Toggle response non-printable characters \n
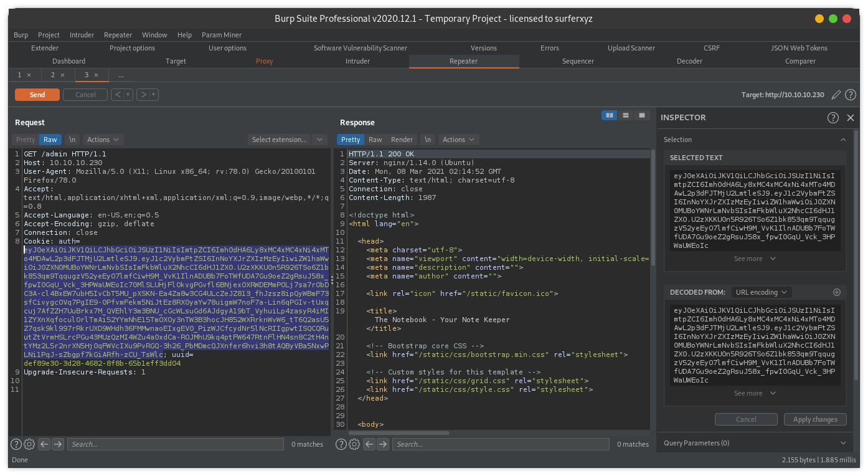This screenshot has width=868, height=476. (427, 140)
